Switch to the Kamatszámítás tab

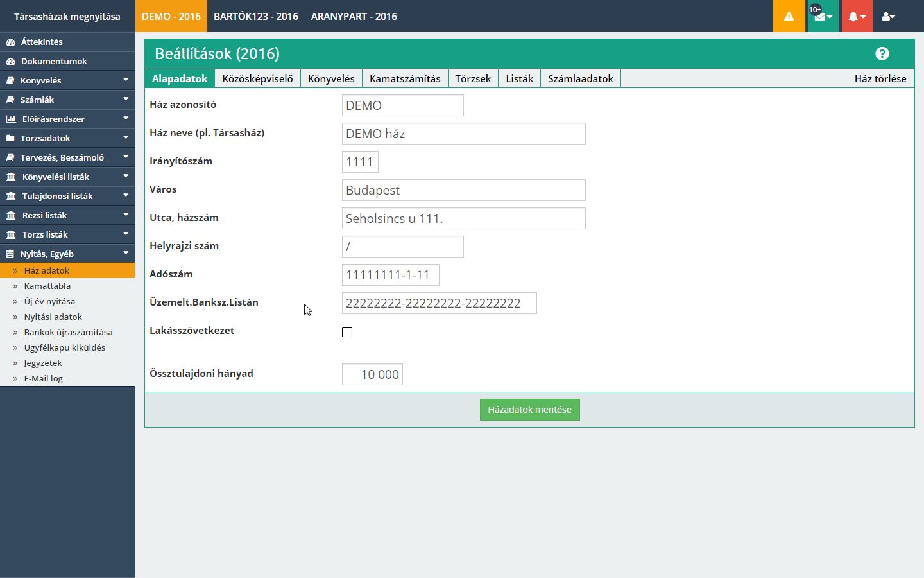405,78
